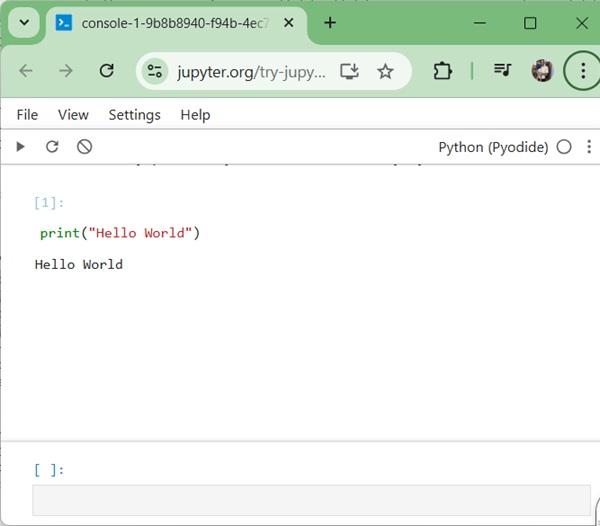The width and height of the screenshot is (600, 526).
Task: Install the app via address bar icon
Action: coord(349,71)
